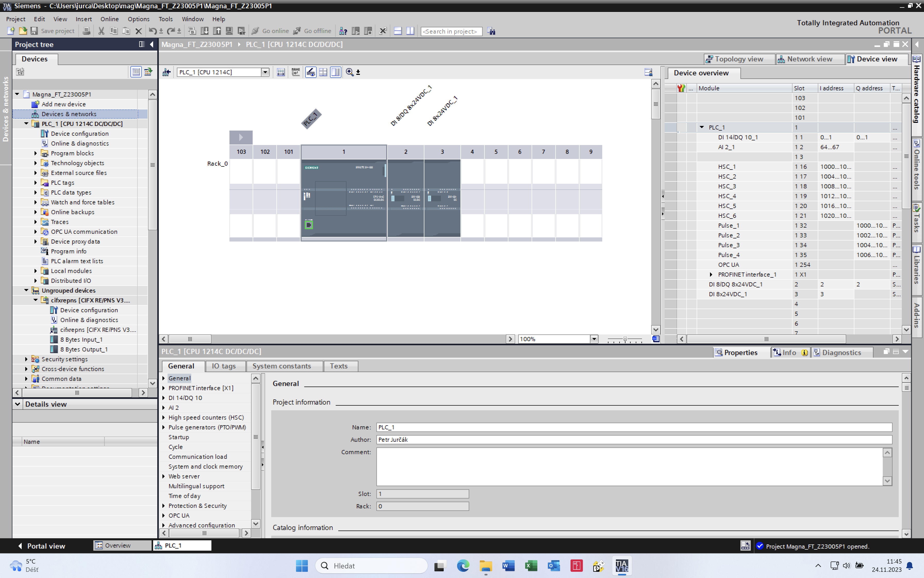924x578 pixels.
Task: Expand Watch and force tables
Action: click(36, 202)
